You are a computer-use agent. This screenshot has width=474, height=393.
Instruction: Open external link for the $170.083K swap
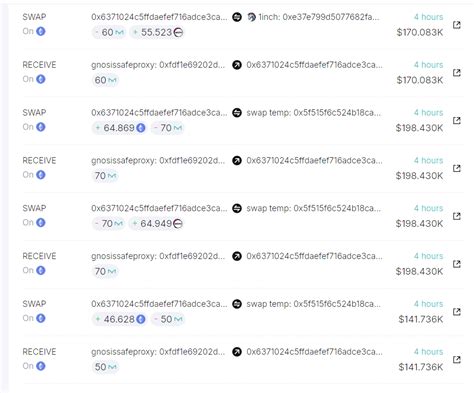tap(457, 25)
